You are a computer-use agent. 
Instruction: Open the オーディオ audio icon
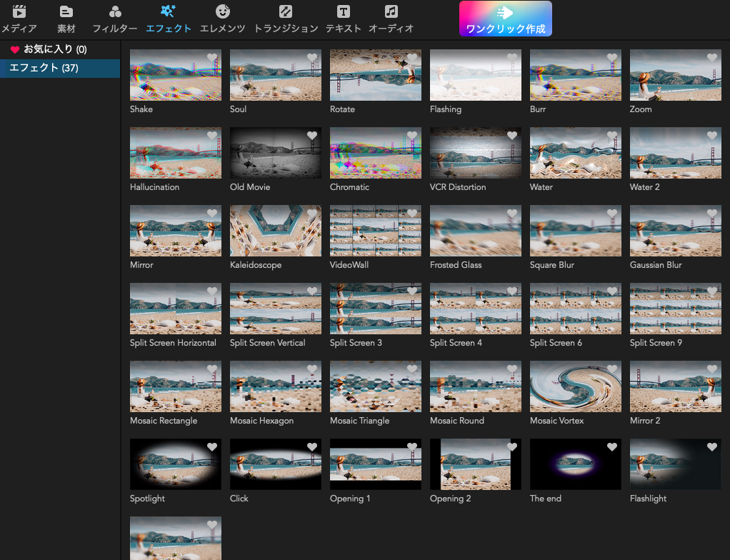pos(391,12)
